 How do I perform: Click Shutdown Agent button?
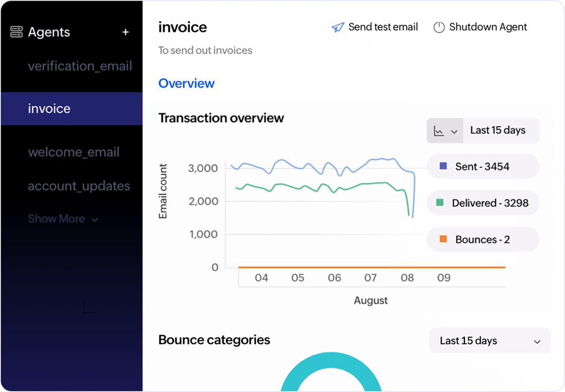pyautogui.click(x=480, y=27)
